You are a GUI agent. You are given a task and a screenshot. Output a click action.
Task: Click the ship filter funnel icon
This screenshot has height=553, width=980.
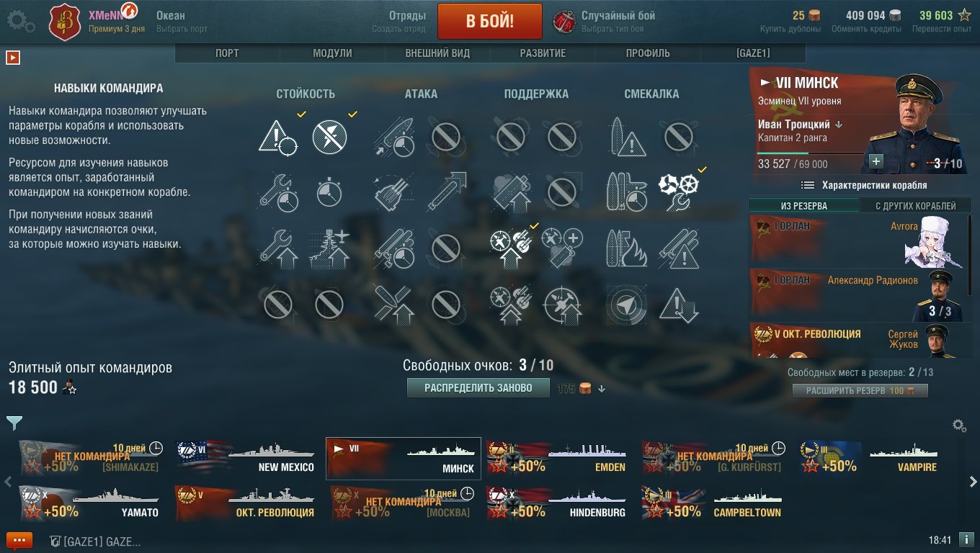click(14, 423)
